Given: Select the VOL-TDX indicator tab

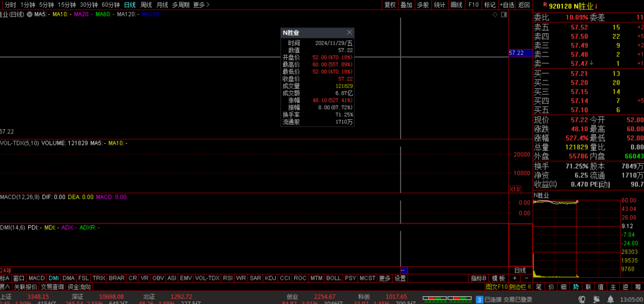Looking at the screenshot, I should 207,278.
